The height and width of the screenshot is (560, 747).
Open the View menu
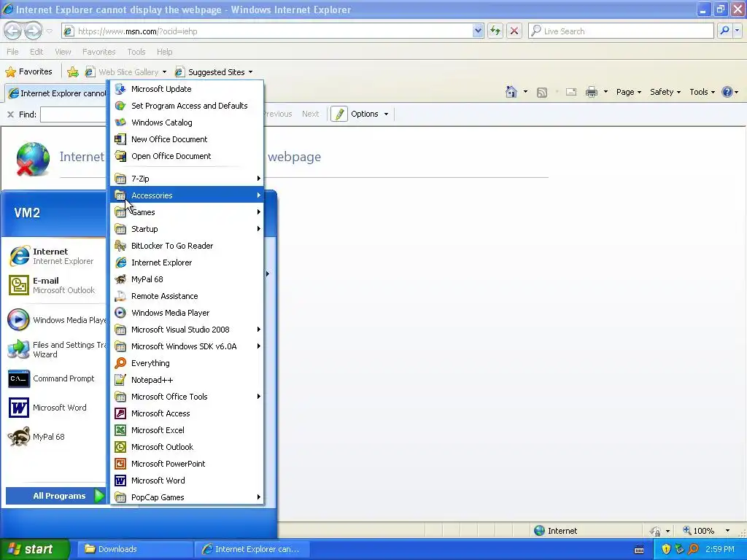63,52
